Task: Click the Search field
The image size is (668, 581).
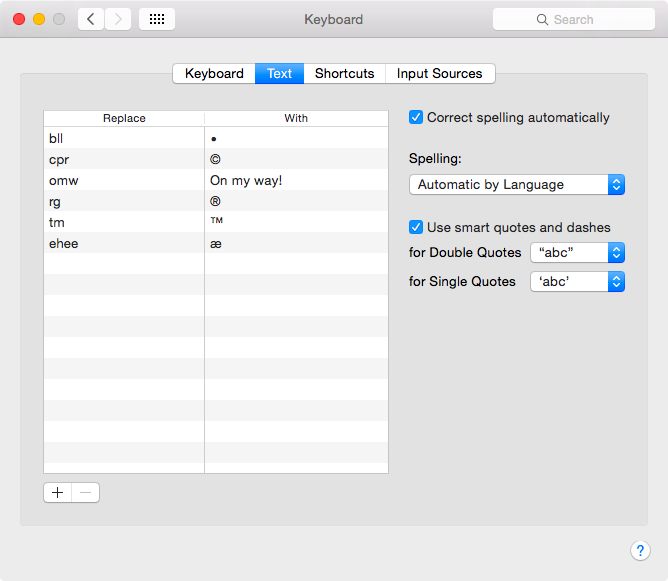Action: 573,19
